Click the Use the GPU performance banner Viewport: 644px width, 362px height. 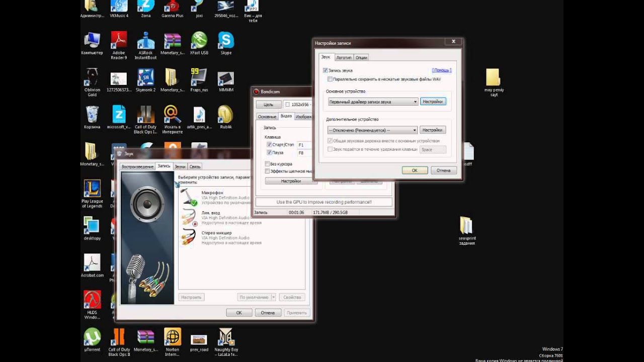[x=324, y=202]
